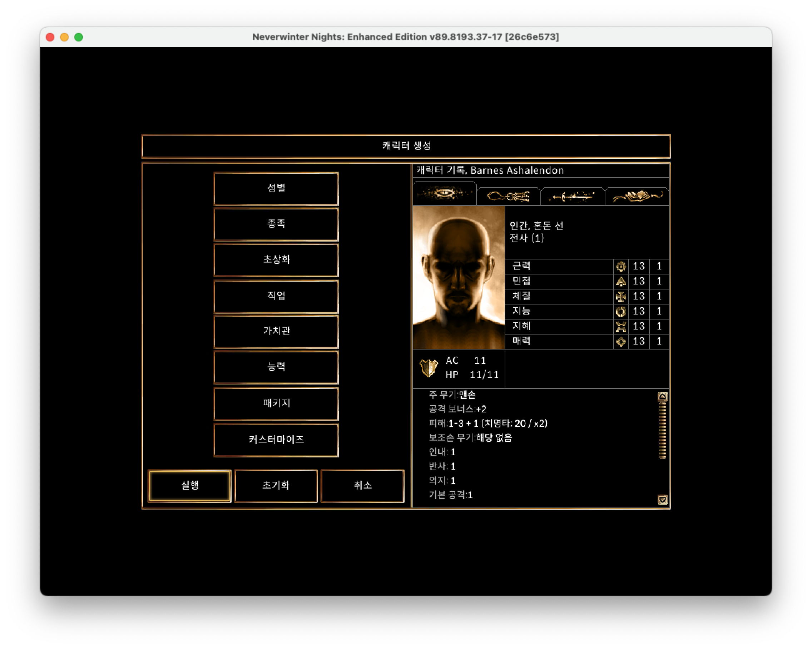Open the sword icon feats tab

(x=572, y=196)
